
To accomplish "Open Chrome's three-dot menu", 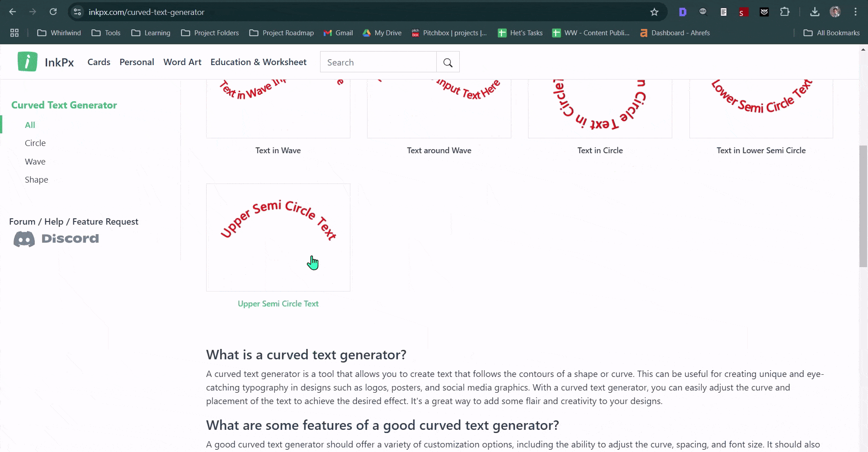I will 856,12.
